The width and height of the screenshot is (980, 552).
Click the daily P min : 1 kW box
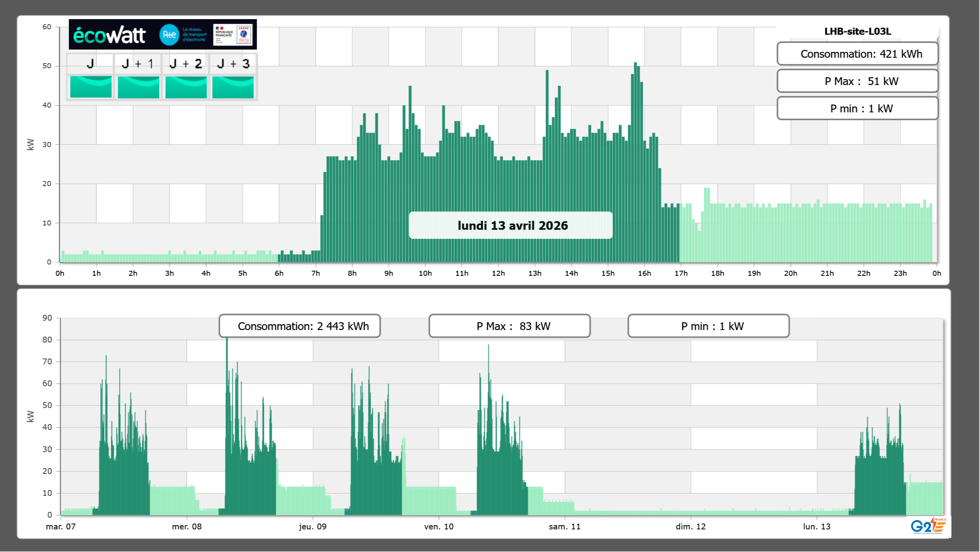coord(857,108)
